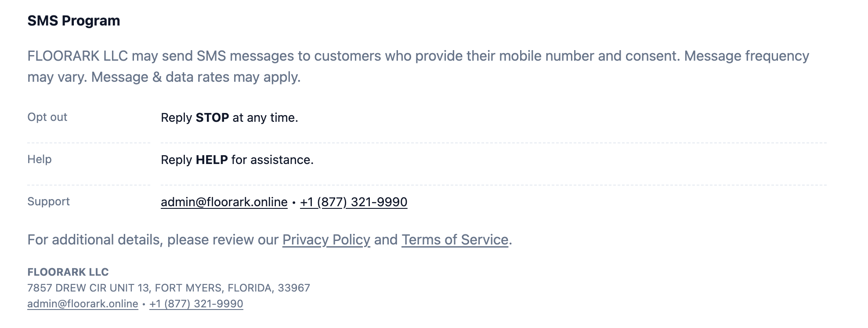Click the Support row label
868x328 pixels.
pyautogui.click(x=48, y=201)
